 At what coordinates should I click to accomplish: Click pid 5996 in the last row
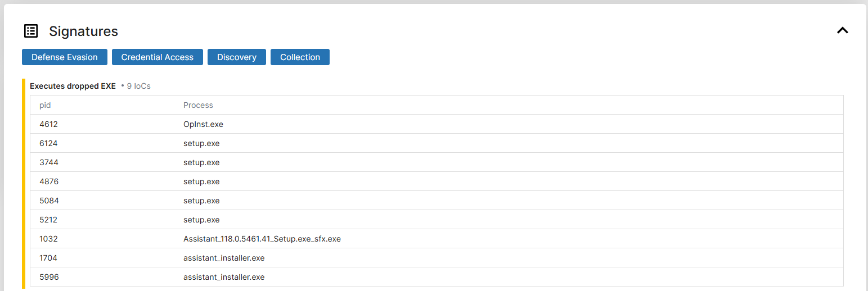point(48,277)
